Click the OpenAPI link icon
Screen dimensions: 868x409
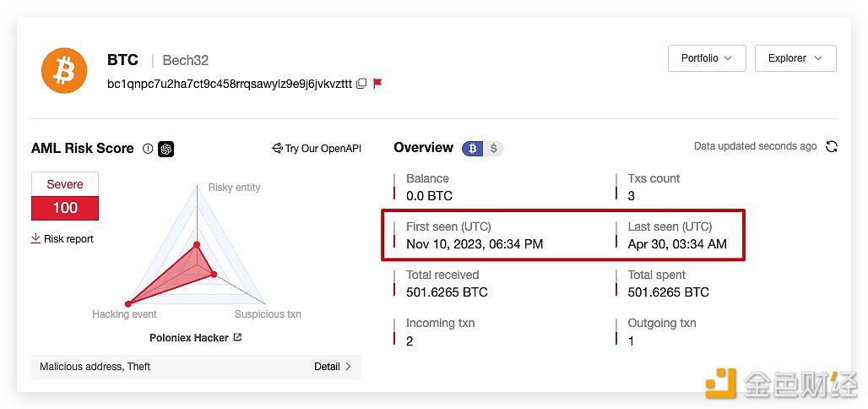click(x=277, y=149)
